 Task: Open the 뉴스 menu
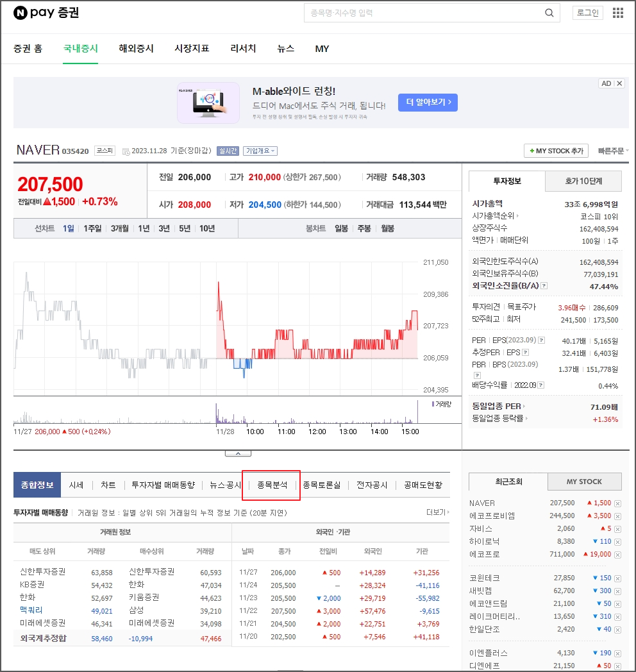point(285,49)
